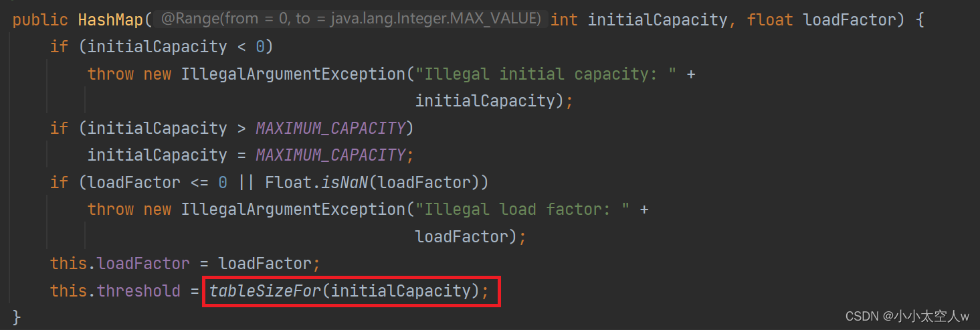980x330 pixels.
Task: Click the public keyword
Action: pyautogui.click(x=40, y=19)
